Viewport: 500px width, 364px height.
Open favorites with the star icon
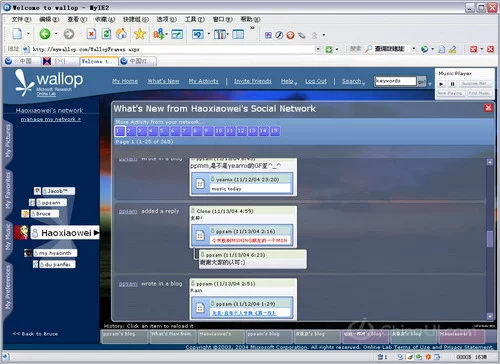pos(140,34)
